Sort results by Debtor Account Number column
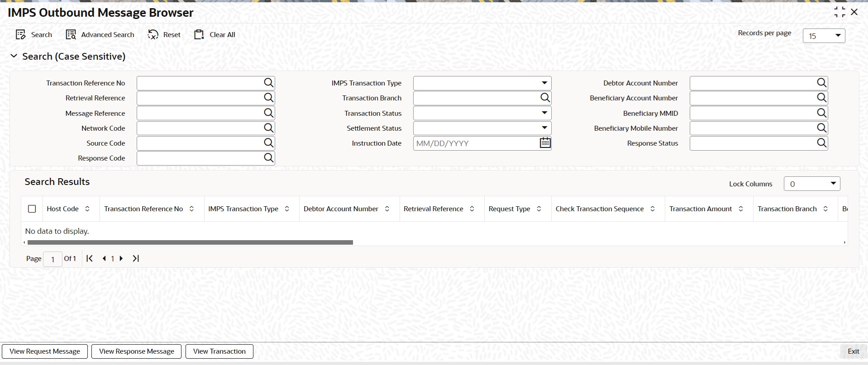 (387, 209)
